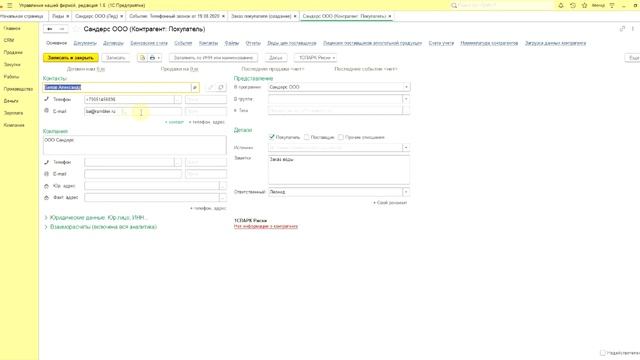
Task: Open the Продажи sidebar section
Action: [x=13, y=53]
